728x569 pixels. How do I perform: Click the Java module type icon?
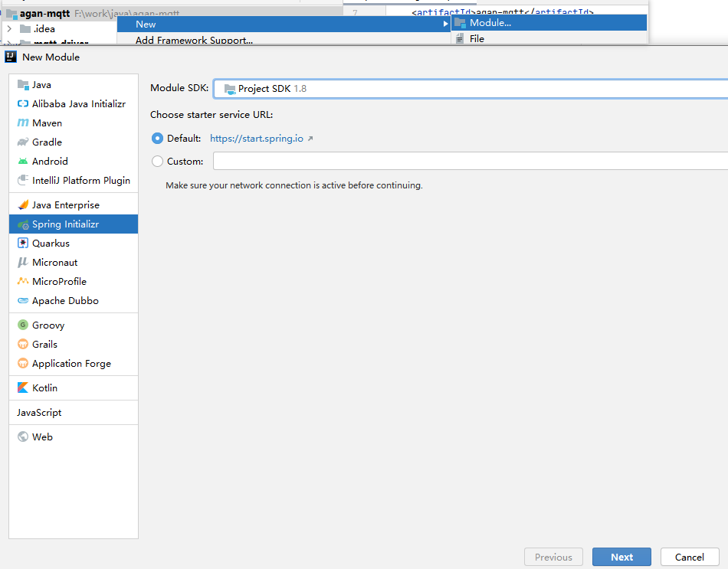click(x=23, y=85)
